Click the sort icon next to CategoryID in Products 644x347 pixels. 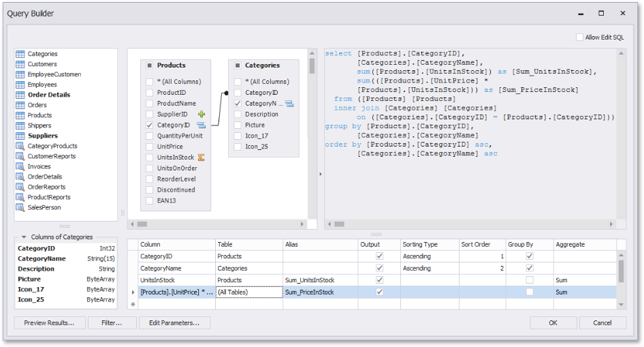pos(201,125)
